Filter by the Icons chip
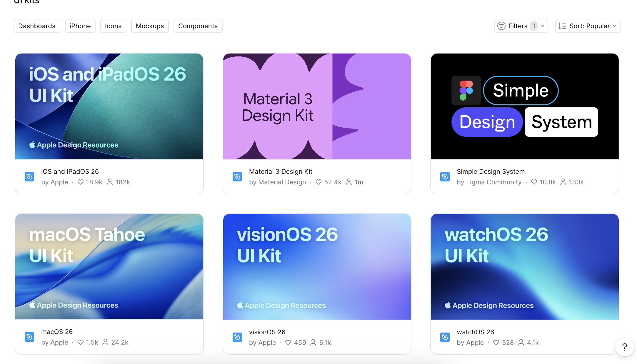This screenshot has width=637, height=364. click(x=113, y=26)
